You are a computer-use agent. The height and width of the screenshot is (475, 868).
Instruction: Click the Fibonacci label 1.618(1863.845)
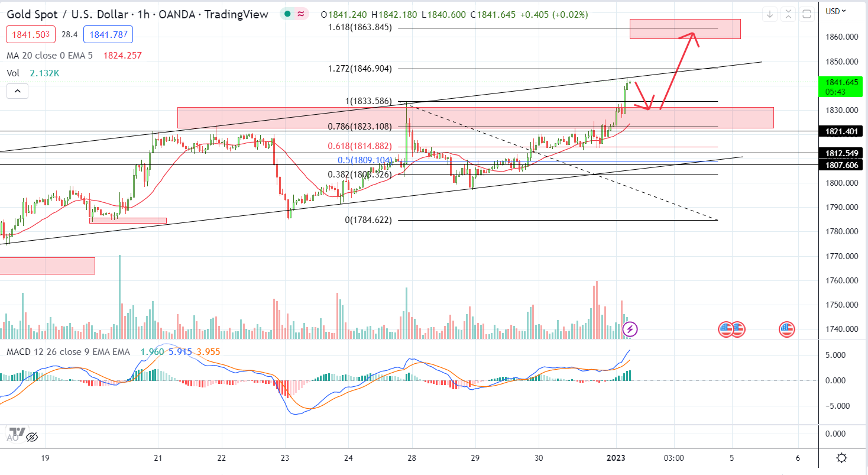click(x=360, y=27)
